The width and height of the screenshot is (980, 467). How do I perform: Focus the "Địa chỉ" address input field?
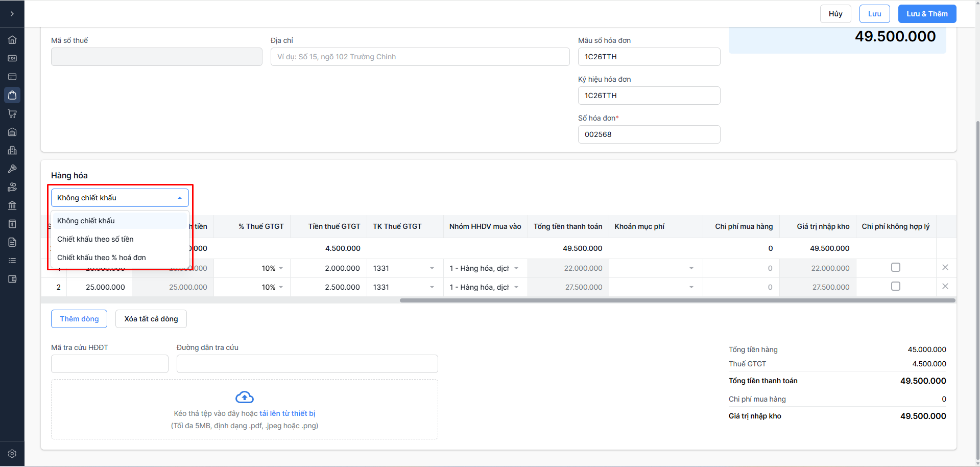tap(420, 57)
